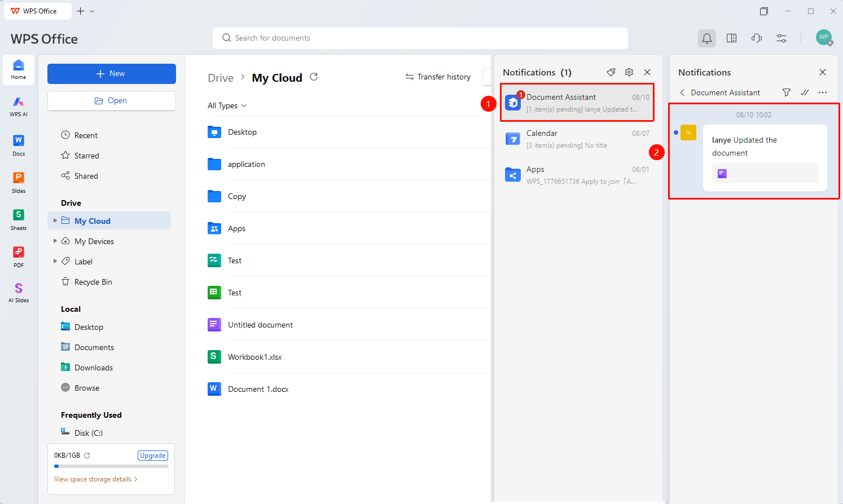Open the Calendar notification entry
The image size is (843, 504).
click(x=577, y=139)
